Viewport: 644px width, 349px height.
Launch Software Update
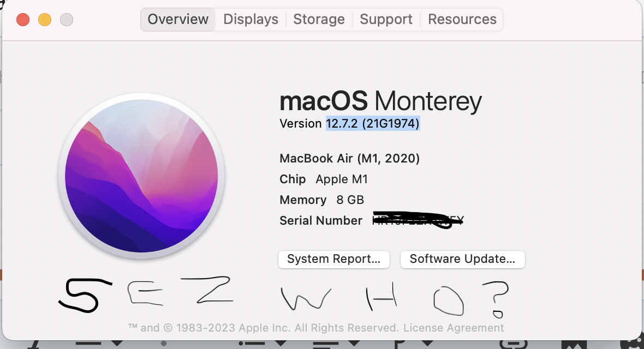click(462, 259)
